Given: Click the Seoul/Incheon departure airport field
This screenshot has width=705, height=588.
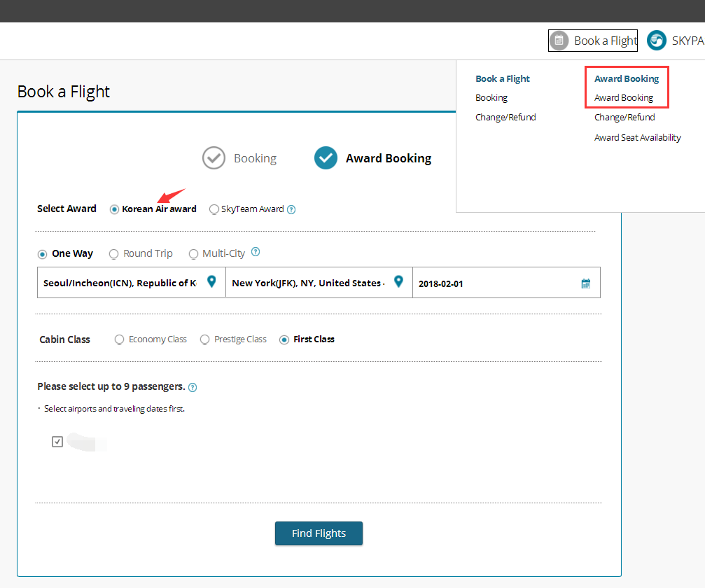Looking at the screenshot, I should pyautogui.click(x=132, y=283).
